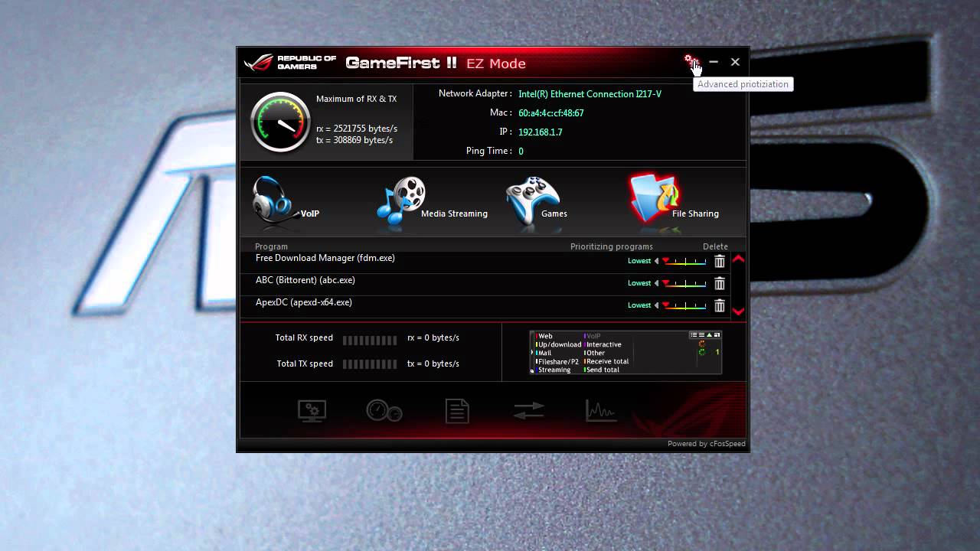
Task: Click the Program column header
Action: coord(271,246)
